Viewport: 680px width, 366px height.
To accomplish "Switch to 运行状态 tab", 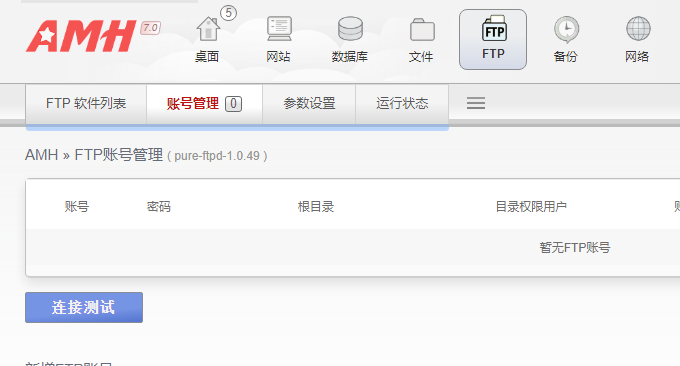I will click(402, 104).
